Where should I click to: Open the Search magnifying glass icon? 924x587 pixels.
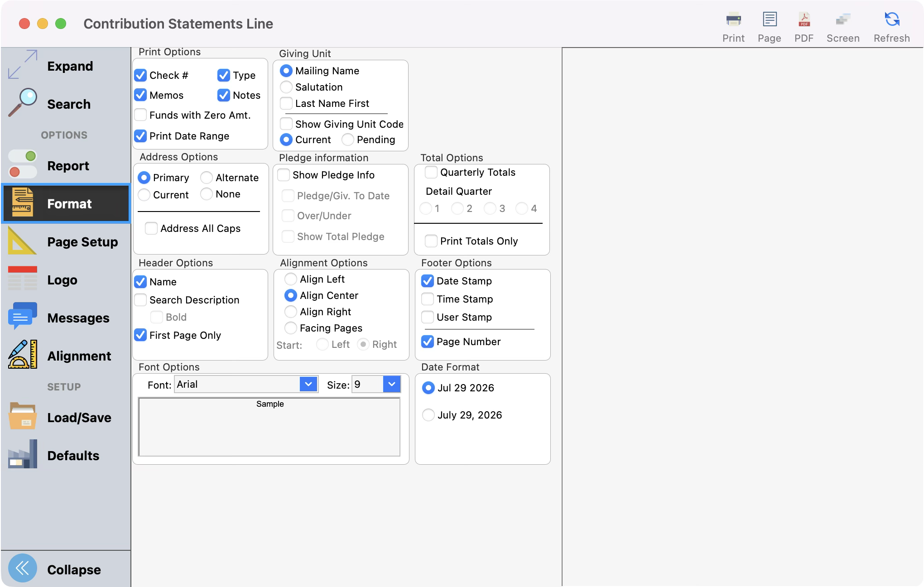pos(23,103)
